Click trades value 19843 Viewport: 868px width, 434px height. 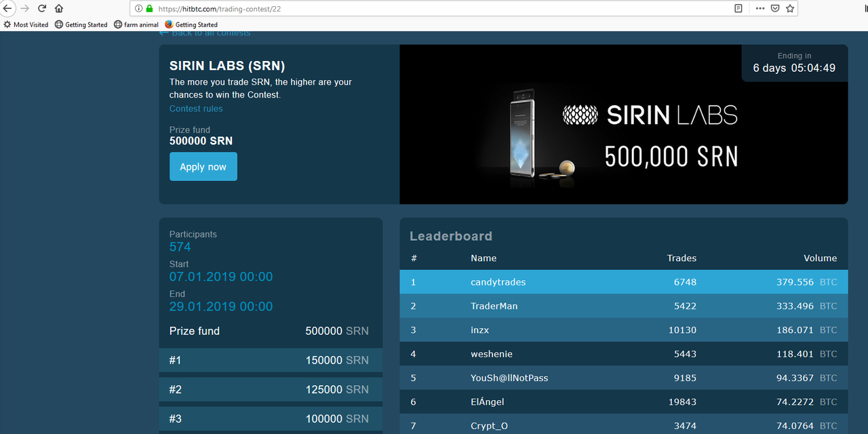[x=682, y=402]
